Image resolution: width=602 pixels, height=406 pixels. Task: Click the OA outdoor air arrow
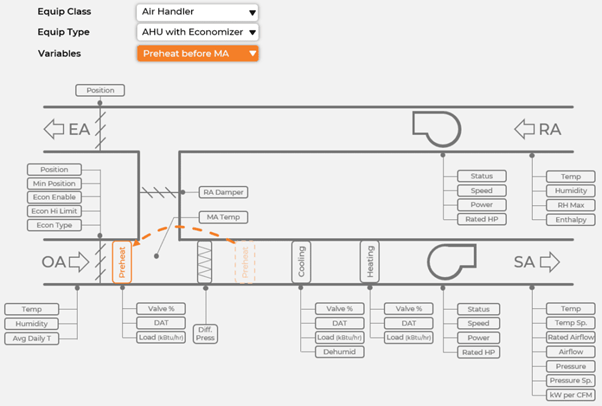tap(66, 262)
